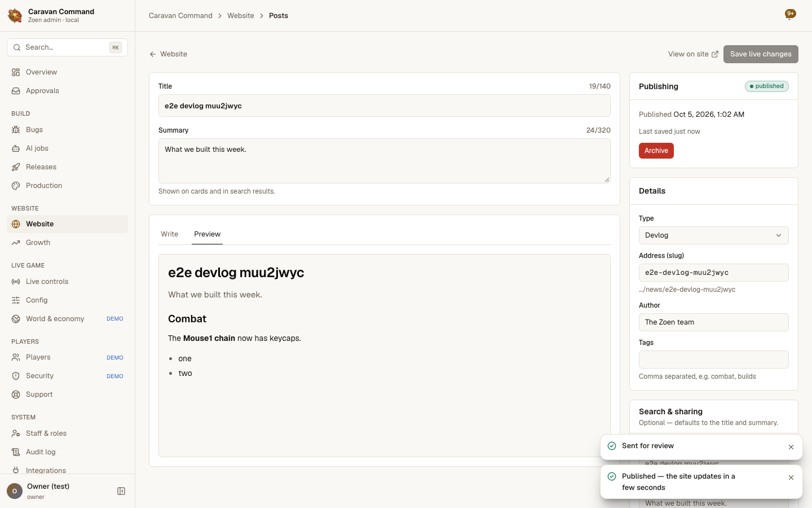
Task: Click the Audit log scroll icon
Action: (x=16, y=452)
